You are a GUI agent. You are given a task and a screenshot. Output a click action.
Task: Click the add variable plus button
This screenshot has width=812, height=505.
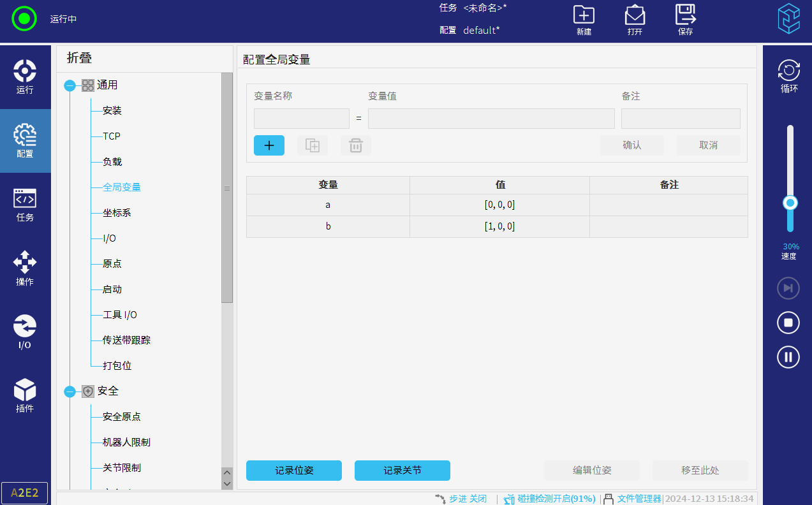coord(269,145)
